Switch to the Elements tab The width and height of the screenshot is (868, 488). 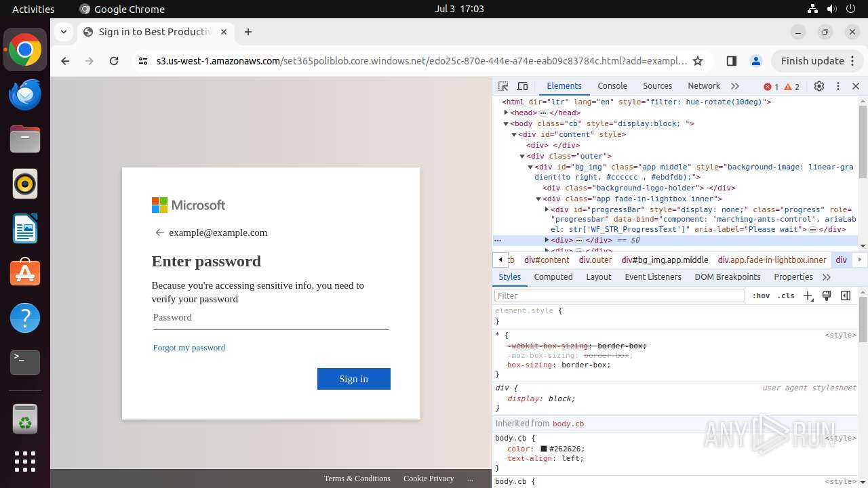click(x=564, y=86)
